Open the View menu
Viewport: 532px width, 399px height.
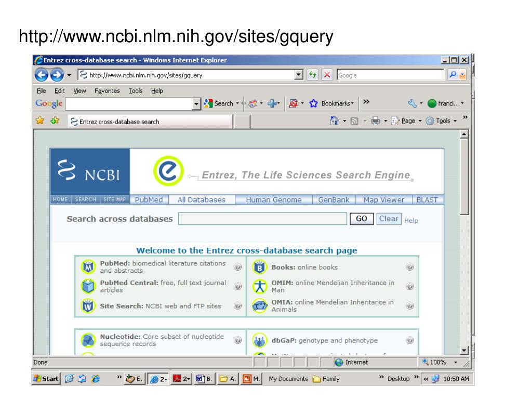[x=79, y=91]
